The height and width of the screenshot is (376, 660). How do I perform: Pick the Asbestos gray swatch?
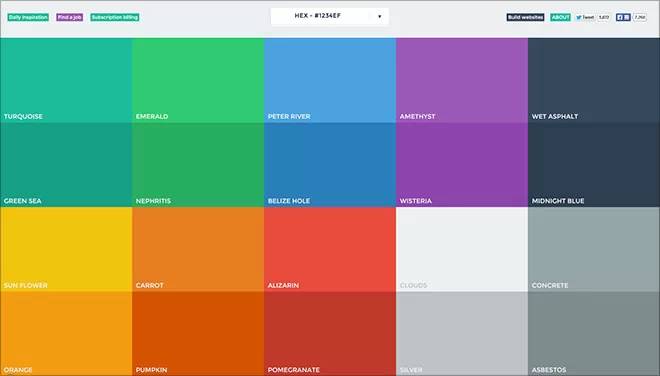click(x=594, y=334)
